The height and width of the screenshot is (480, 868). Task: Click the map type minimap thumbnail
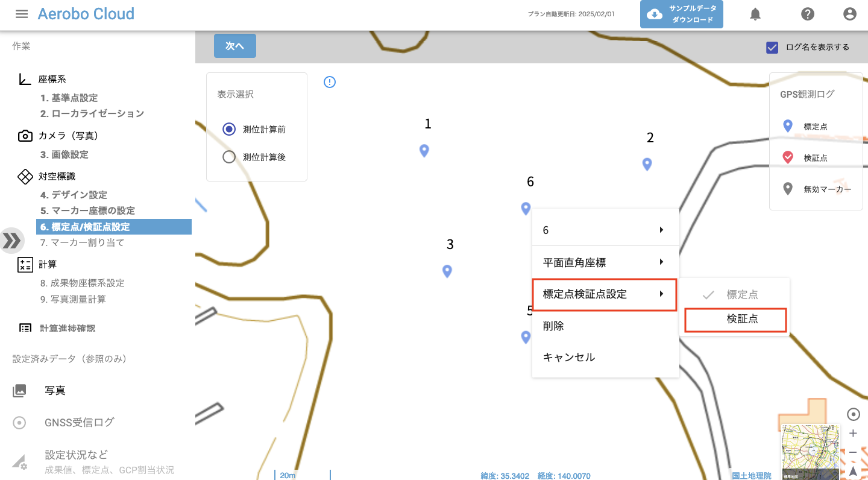811,452
